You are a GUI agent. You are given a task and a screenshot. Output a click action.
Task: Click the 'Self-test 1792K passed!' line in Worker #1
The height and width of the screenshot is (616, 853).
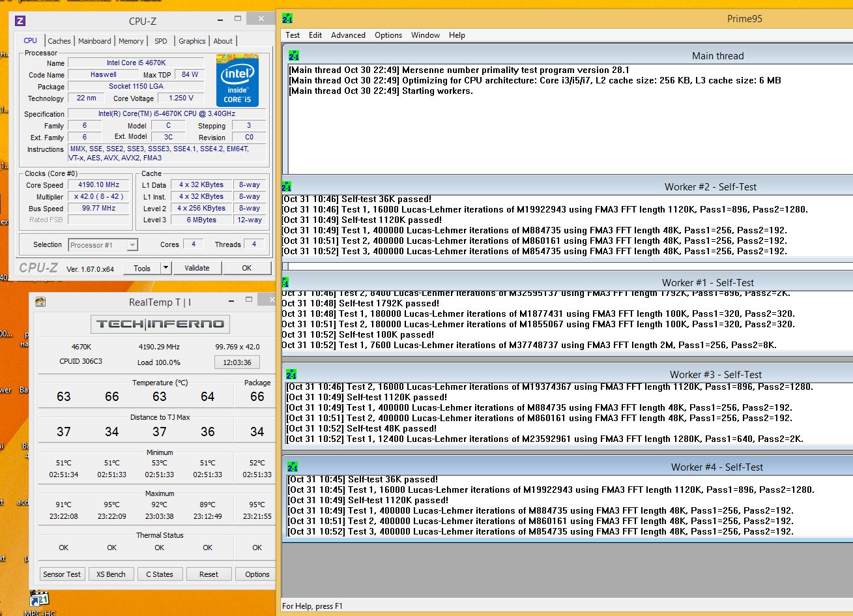click(360, 303)
